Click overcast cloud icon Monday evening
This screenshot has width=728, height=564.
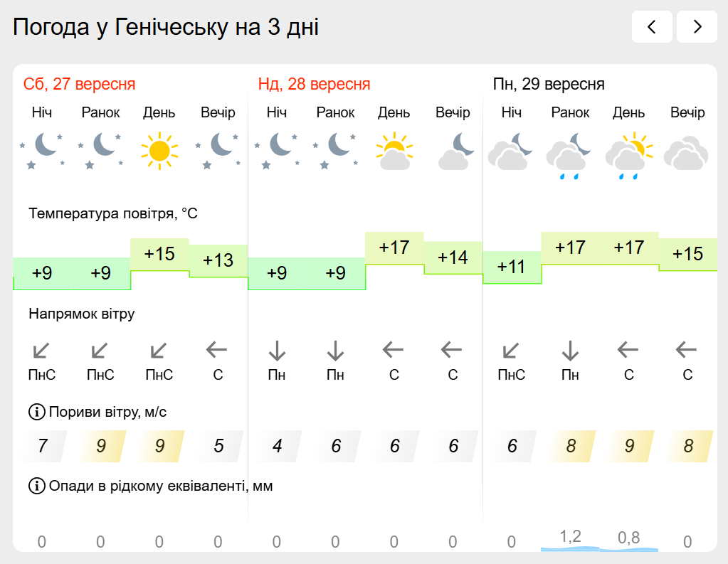coord(687,152)
